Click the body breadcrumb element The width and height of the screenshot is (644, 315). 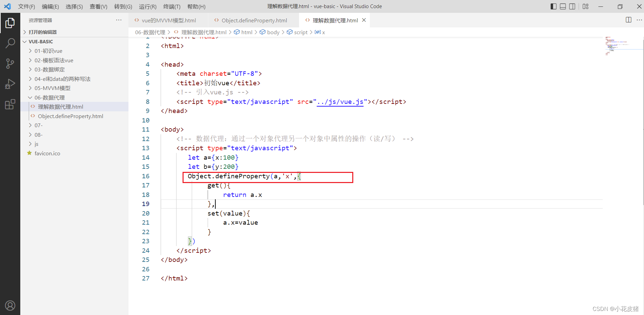click(269, 32)
